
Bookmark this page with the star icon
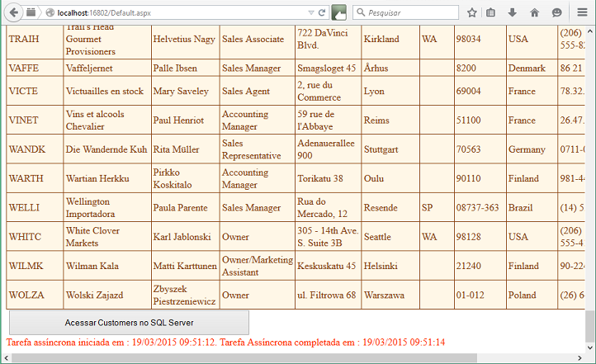click(471, 12)
